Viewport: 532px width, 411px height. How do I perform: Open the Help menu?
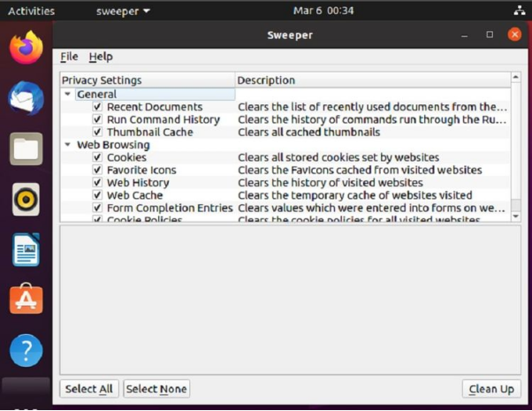point(101,57)
